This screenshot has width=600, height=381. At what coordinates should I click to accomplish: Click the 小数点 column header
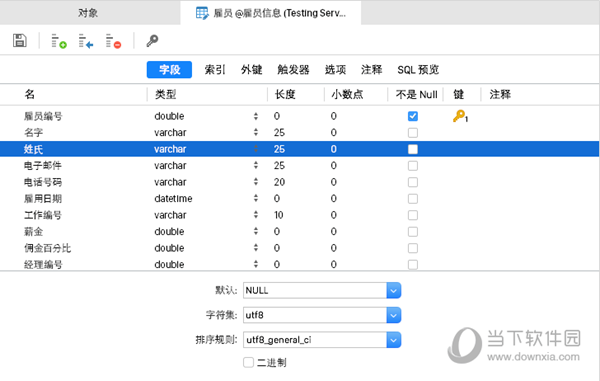[347, 94]
